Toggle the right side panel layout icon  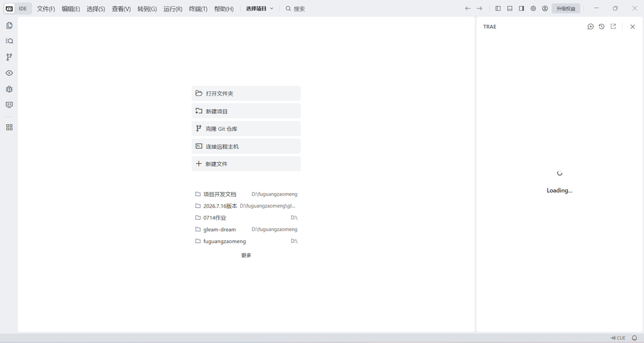(521, 9)
